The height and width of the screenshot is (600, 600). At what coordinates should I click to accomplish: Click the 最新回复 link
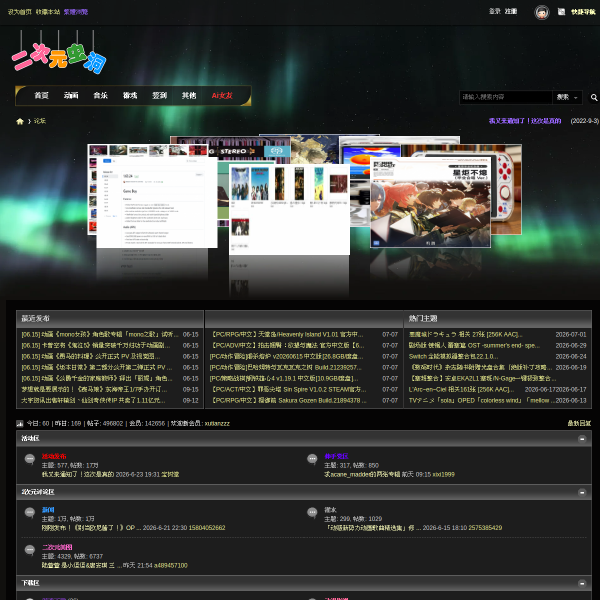[x=579, y=423]
